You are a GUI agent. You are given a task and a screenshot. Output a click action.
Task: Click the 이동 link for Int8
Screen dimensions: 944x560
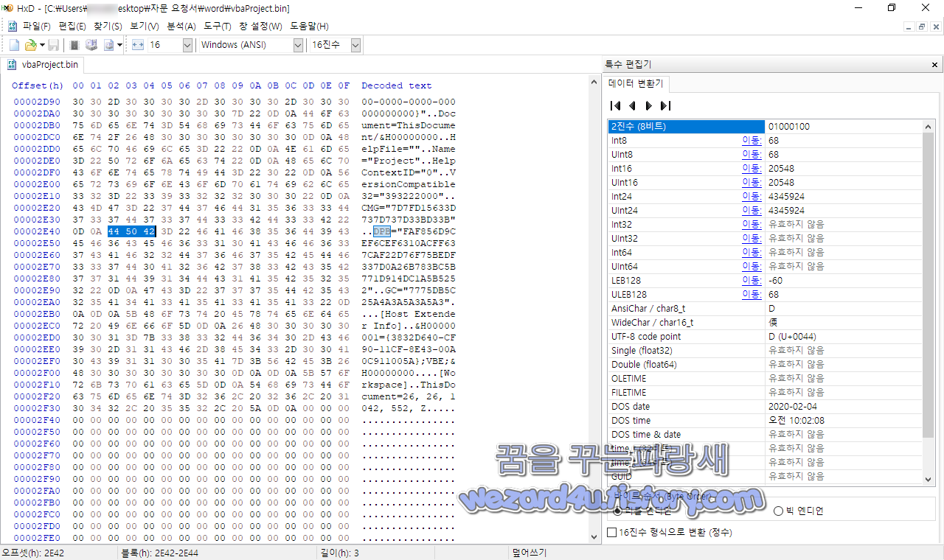pos(752,141)
